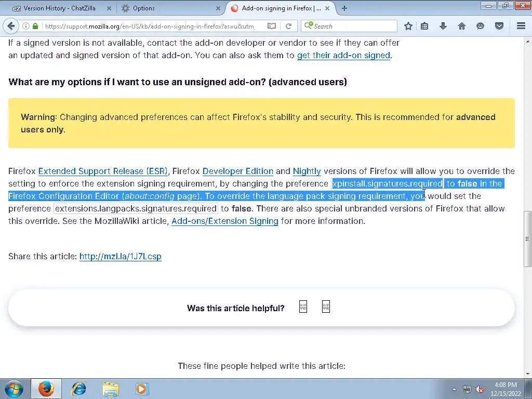532x399 pixels.
Task: Vote article helpful with first icon
Action: [303, 307]
